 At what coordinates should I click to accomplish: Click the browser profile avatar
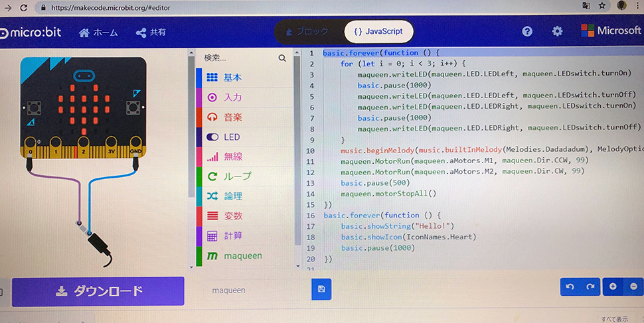[622, 6]
